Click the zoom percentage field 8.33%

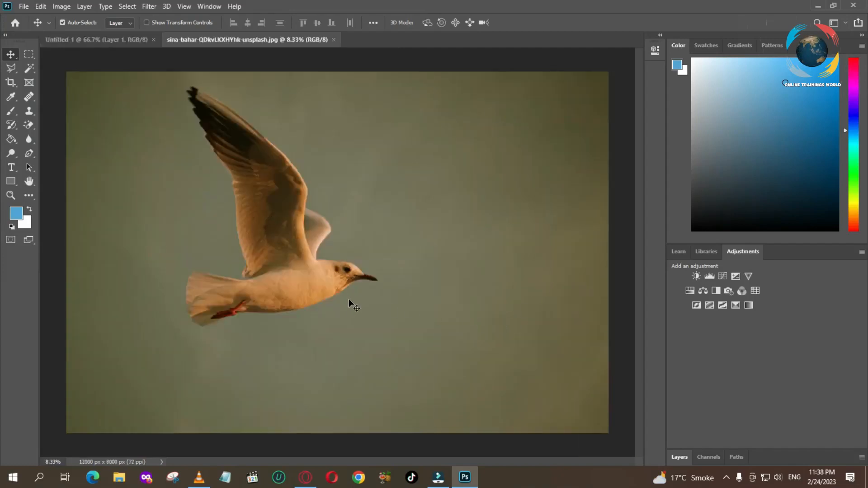click(53, 462)
